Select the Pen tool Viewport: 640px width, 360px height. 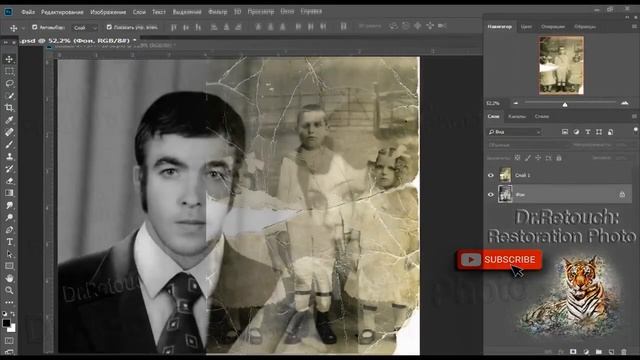pyautogui.click(x=9, y=230)
